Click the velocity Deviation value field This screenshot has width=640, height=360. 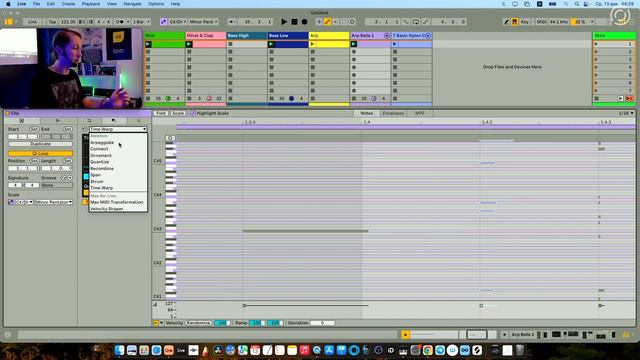322,323
